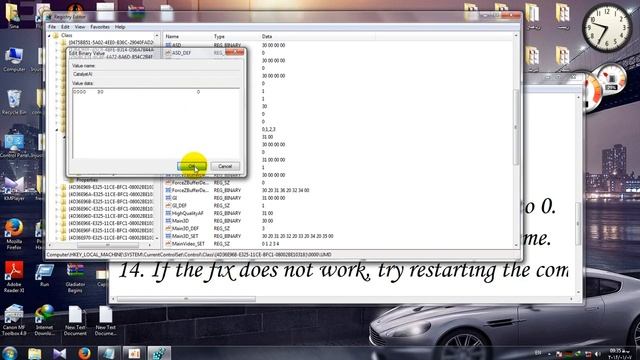The width and height of the screenshot is (640, 360).
Task: Open the View menu in Registry Editor
Action: [80, 27]
